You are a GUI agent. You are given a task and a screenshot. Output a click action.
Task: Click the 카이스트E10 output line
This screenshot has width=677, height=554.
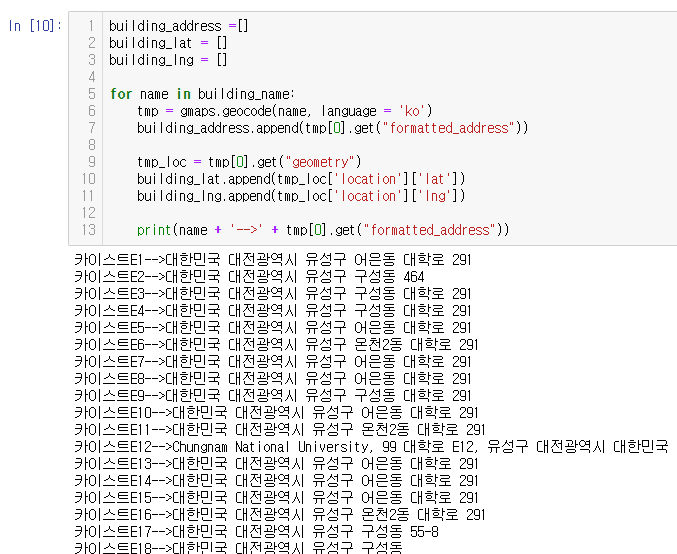[276, 413]
